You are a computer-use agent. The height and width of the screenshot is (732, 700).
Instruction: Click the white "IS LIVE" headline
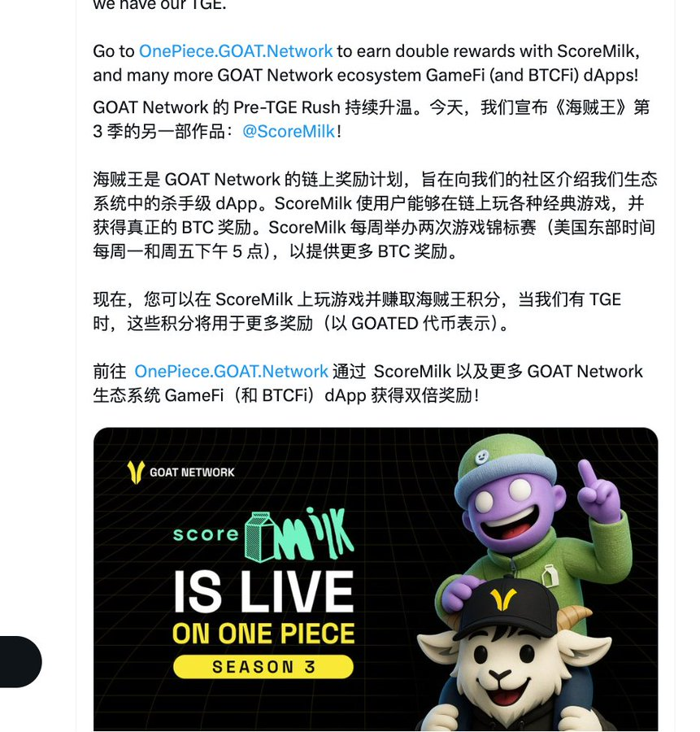click(264, 591)
